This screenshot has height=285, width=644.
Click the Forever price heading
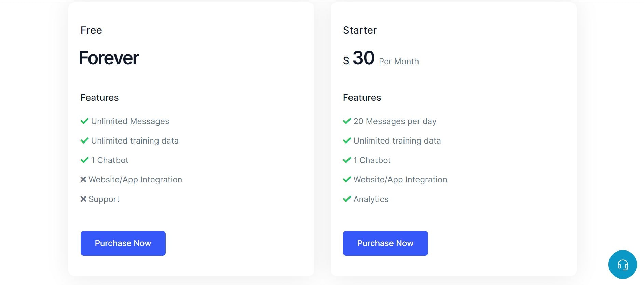click(x=109, y=58)
